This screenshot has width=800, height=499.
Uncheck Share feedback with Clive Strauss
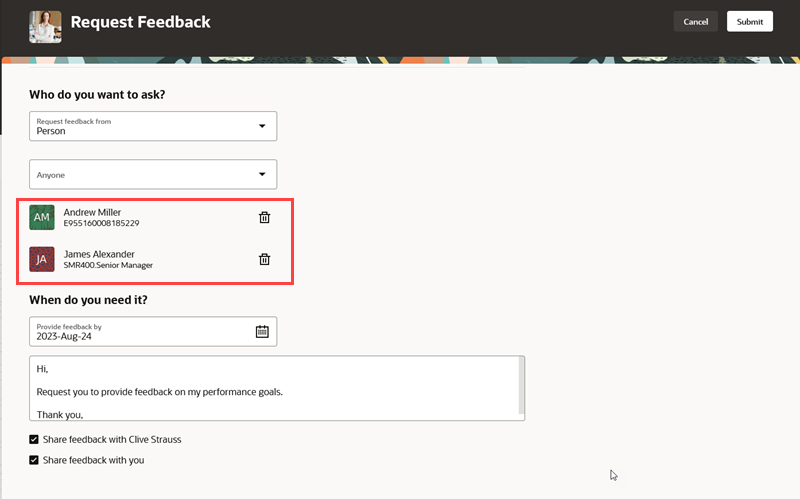pos(35,439)
